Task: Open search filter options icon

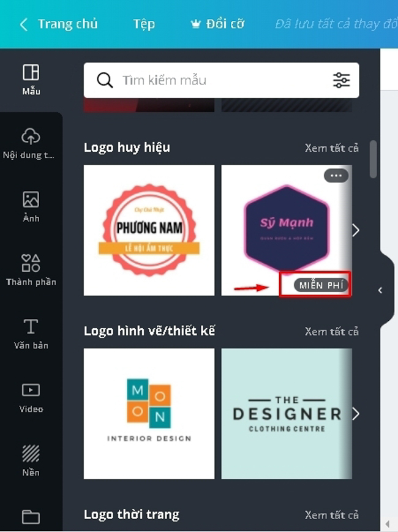Action: (x=341, y=80)
